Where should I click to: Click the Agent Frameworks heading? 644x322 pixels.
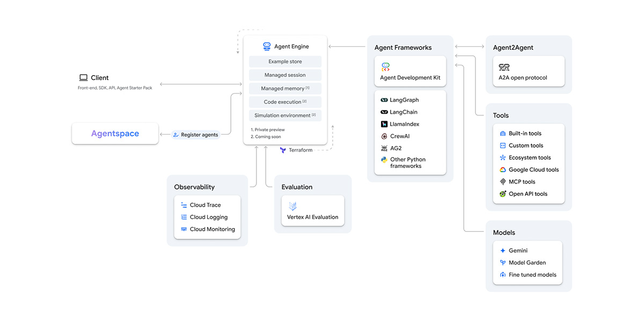coord(403,48)
